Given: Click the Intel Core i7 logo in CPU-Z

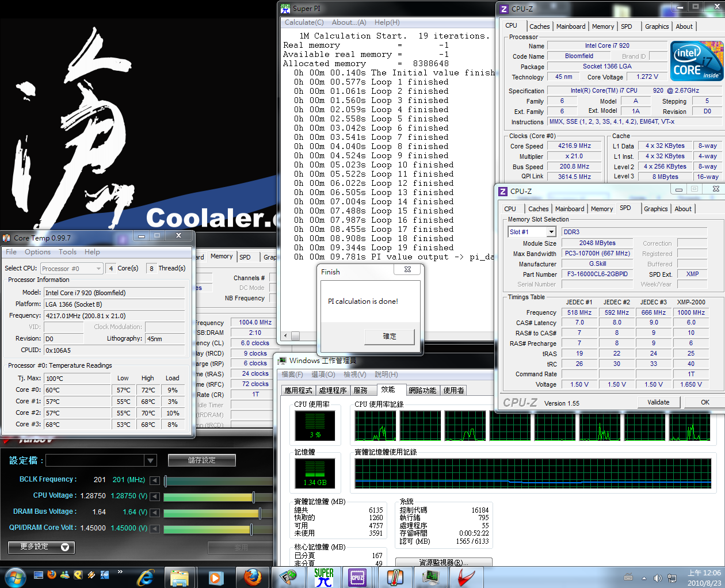Looking at the screenshot, I should coord(696,61).
